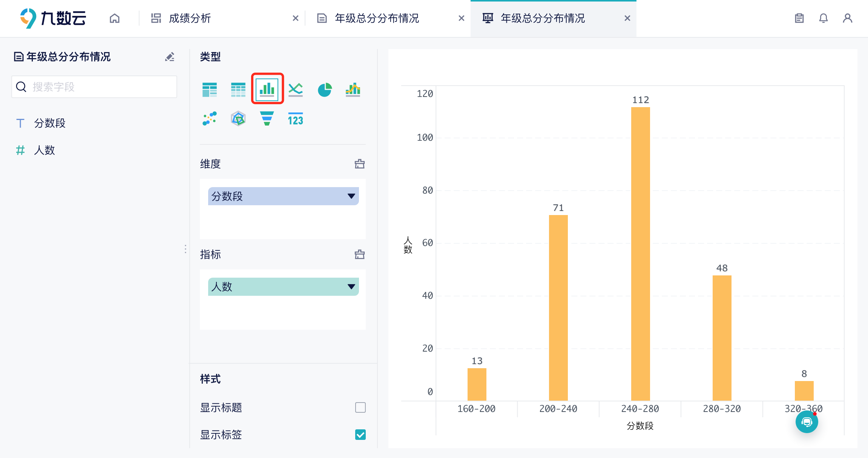
Task: Select the scatter chart type
Action: click(x=210, y=118)
